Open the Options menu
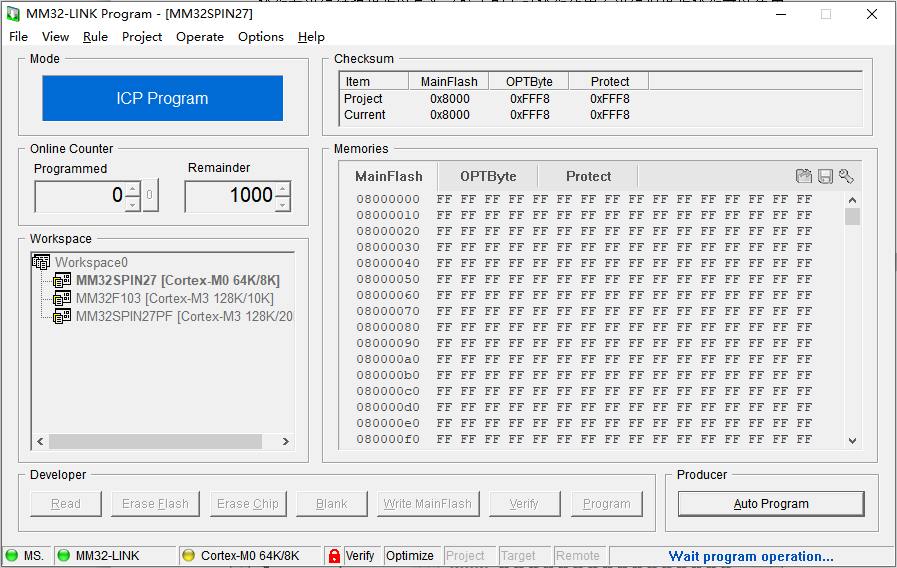 point(261,37)
